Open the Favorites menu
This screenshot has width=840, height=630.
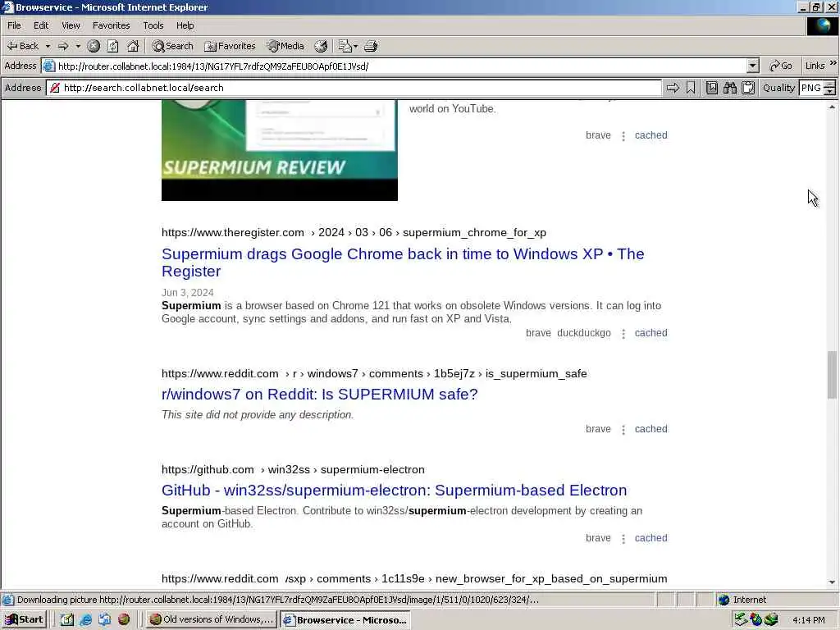click(111, 25)
